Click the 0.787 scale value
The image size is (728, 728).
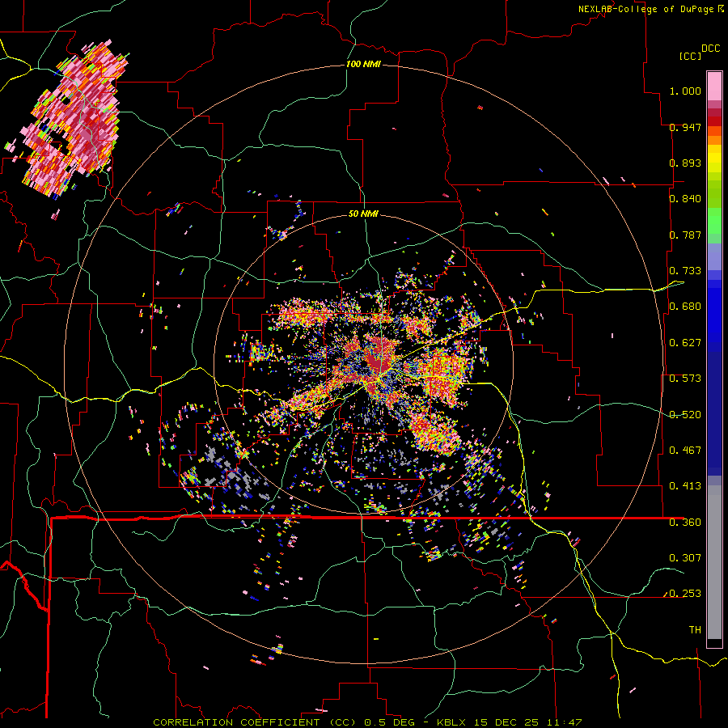685,235
